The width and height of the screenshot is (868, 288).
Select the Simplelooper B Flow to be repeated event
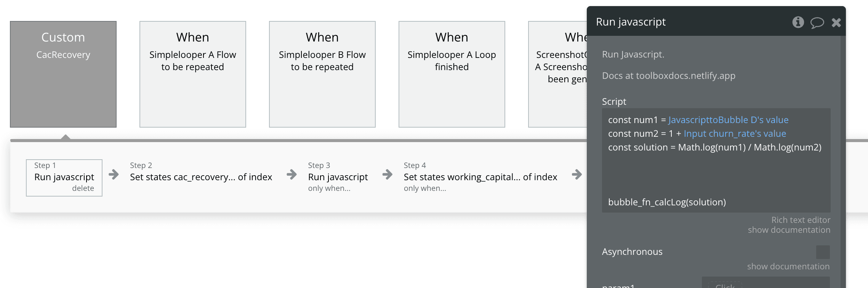pos(322,74)
